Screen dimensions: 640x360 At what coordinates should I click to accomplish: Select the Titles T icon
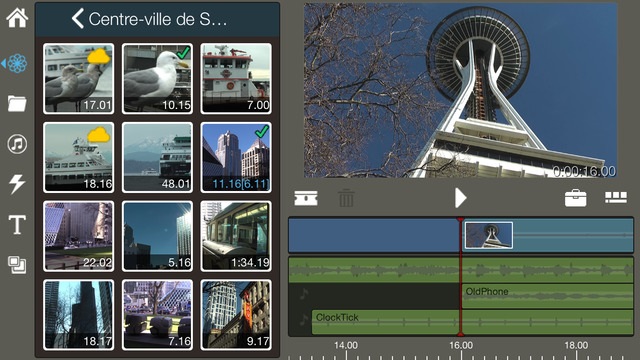click(17, 224)
